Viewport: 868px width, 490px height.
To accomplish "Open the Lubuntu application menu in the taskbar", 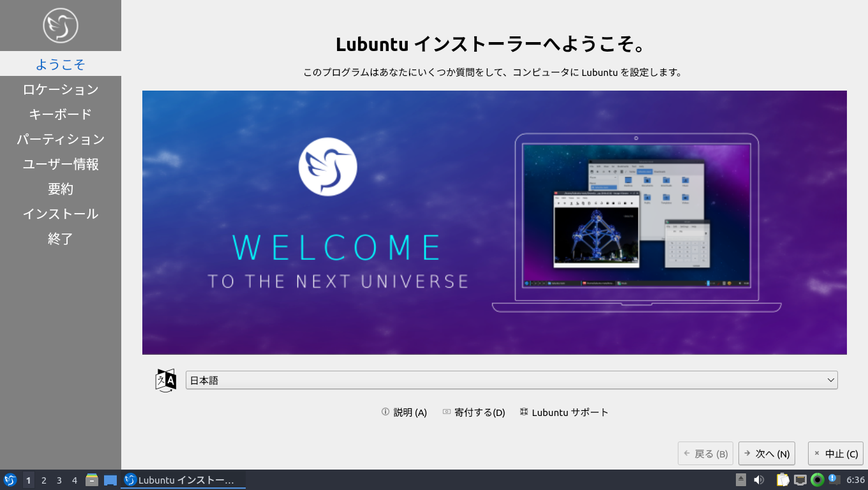I will 10,480.
